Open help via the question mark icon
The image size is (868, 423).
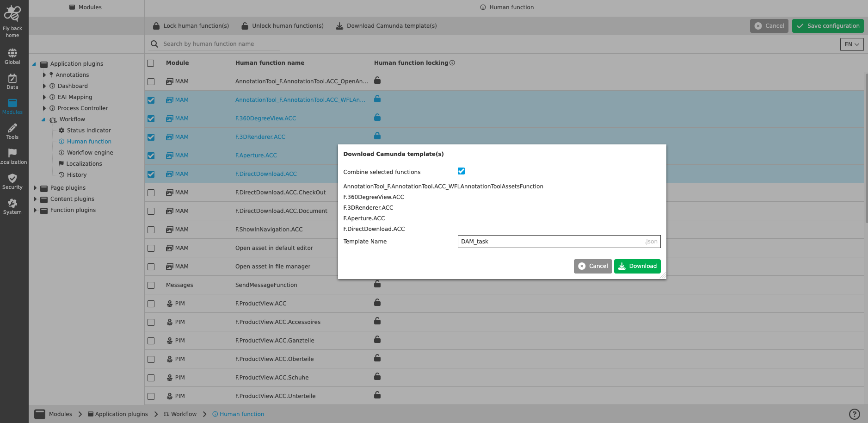pos(855,413)
